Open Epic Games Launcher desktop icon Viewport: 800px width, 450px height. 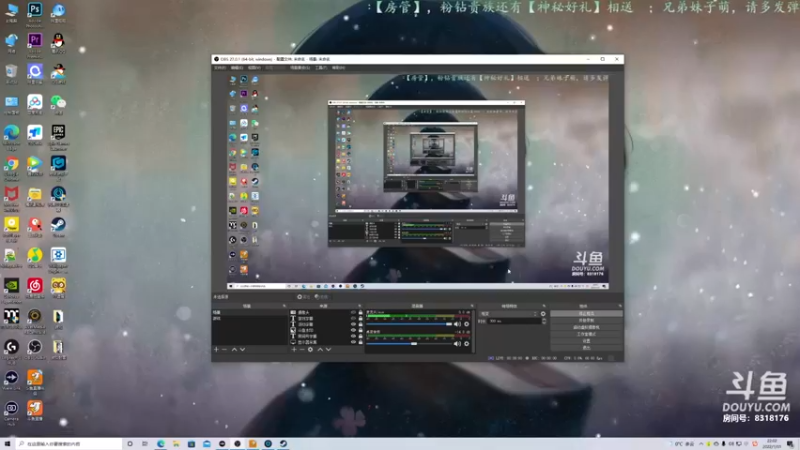pyautogui.click(x=58, y=137)
